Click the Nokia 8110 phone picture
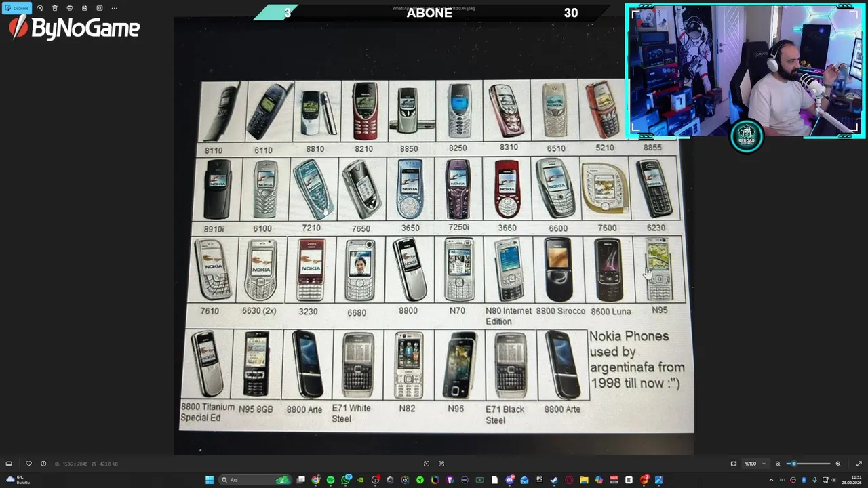This screenshot has width=868, height=488. click(x=222, y=112)
